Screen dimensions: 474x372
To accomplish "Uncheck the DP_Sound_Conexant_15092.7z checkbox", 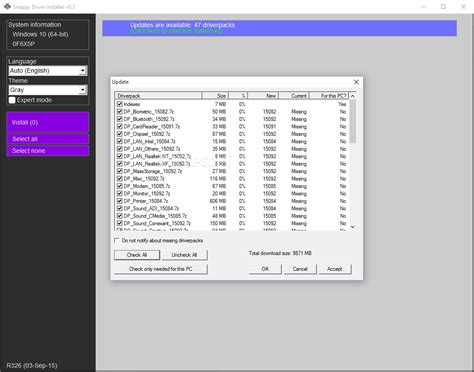I will (120, 223).
